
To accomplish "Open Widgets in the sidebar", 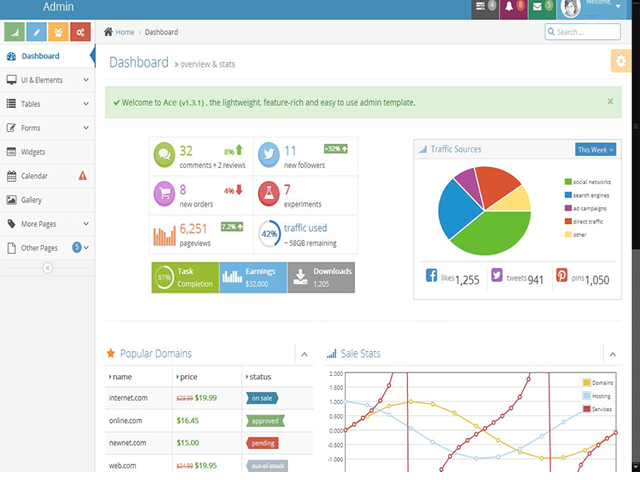I will (x=47, y=152).
